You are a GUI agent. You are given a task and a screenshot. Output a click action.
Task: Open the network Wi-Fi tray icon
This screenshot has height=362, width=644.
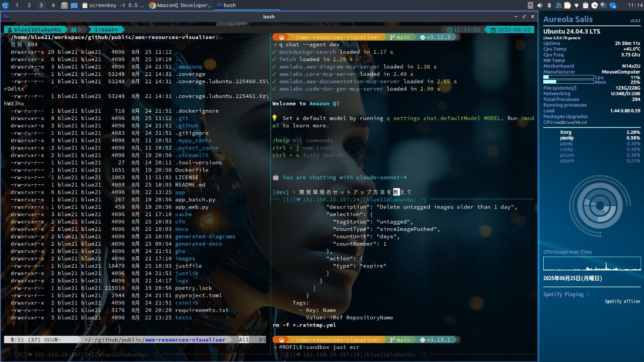577,6
